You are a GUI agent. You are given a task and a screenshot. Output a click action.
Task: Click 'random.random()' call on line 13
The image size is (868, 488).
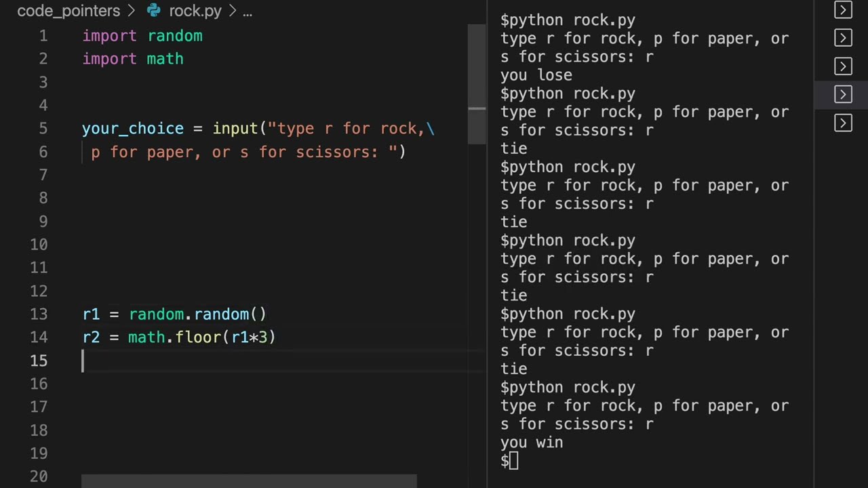point(197,314)
